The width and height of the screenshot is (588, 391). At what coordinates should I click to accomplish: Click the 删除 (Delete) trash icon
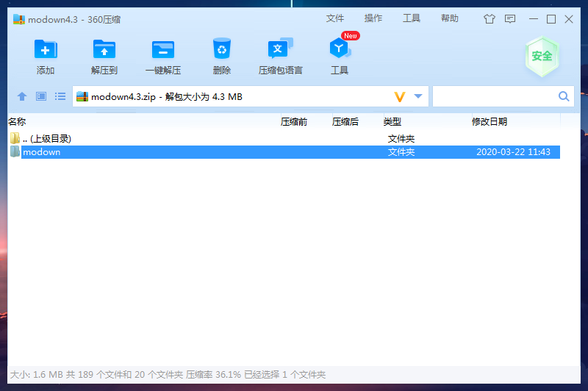pos(222,49)
